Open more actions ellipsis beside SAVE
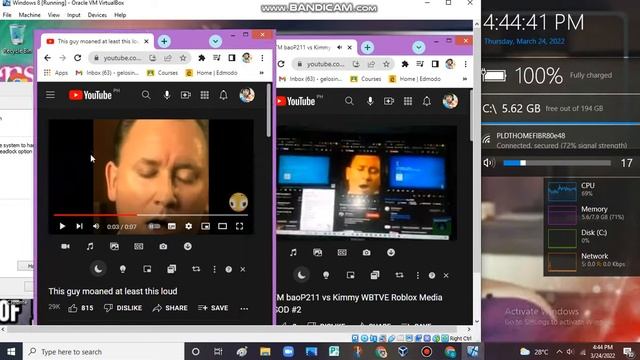The height and width of the screenshot is (360, 640). (244, 309)
